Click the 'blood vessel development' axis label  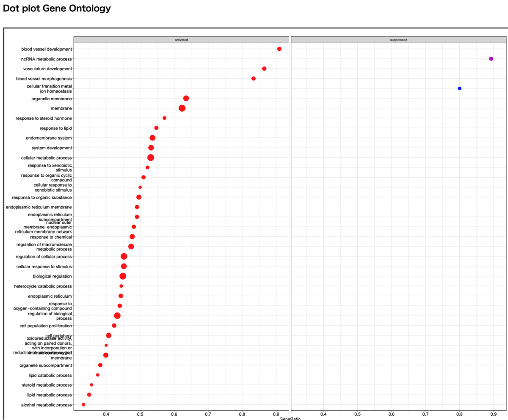pyautogui.click(x=47, y=49)
